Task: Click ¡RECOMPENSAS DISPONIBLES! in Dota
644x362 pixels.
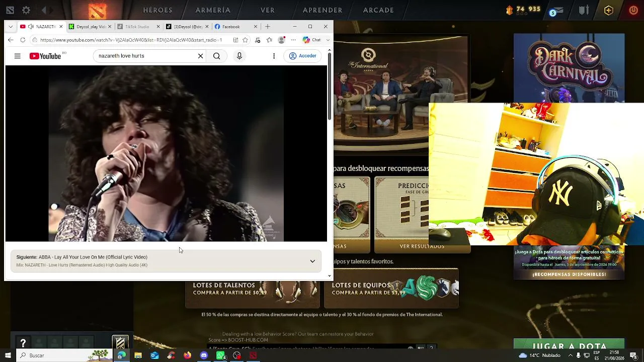Action: click(x=569, y=275)
